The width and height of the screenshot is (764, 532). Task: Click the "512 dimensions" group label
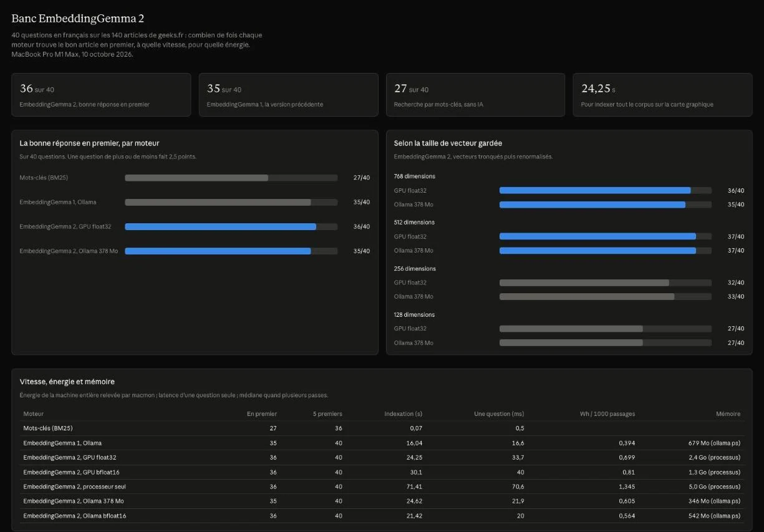click(x=415, y=223)
